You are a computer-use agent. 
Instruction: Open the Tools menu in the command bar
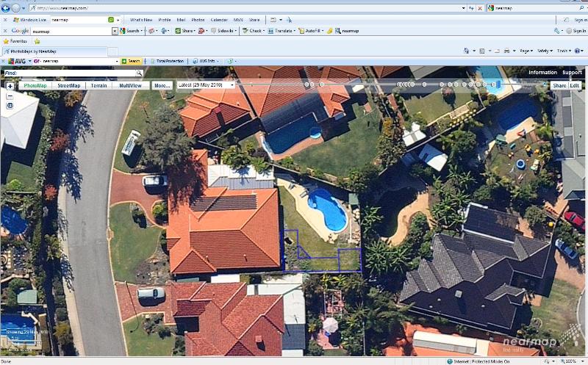tap(564, 51)
